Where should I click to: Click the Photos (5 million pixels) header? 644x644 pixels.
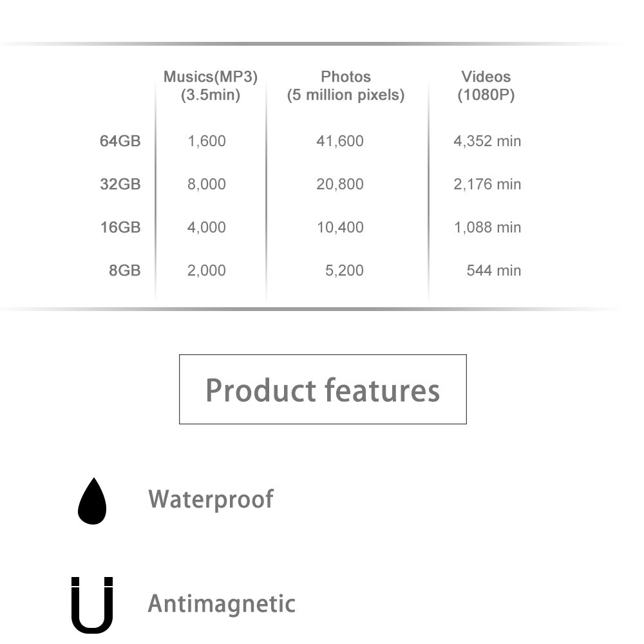tap(346, 86)
